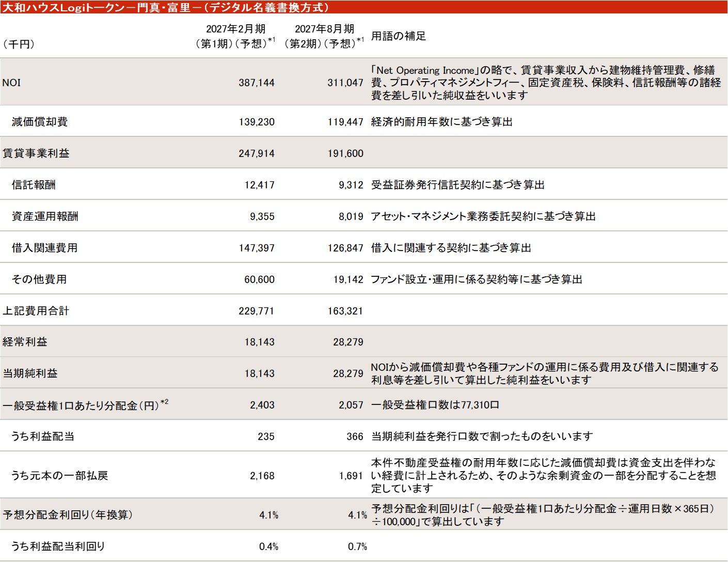Viewport: 728px width, 562px height.
Task: Click the note アセット・マネジメント業務委託契約に基づき算出
Action: click(483, 216)
